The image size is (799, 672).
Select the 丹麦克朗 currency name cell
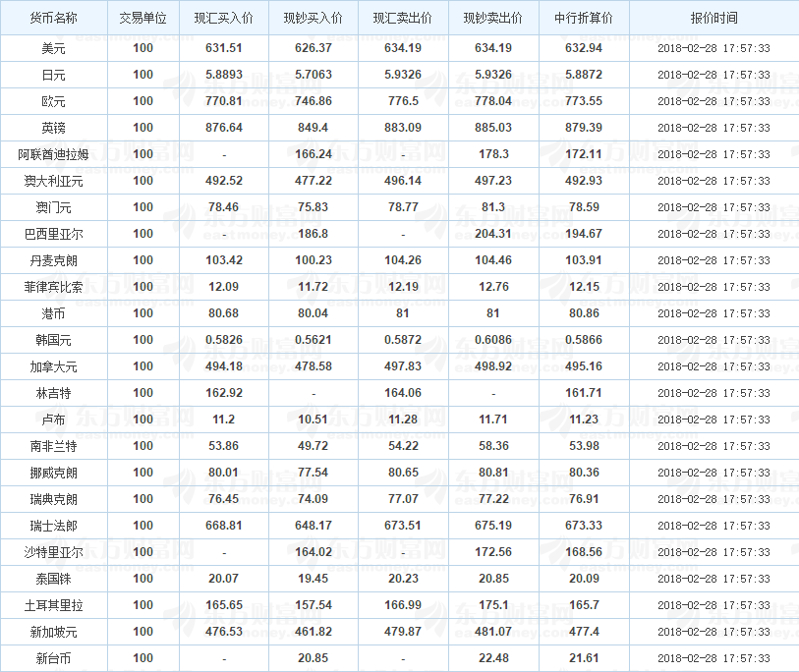pos(53,260)
